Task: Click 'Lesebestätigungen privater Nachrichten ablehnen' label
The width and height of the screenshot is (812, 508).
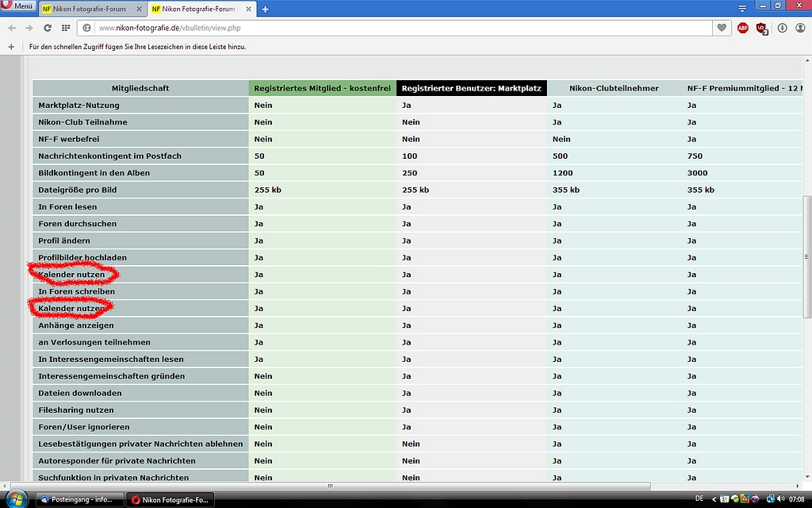Action: pyautogui.click(x=140, y=444)
